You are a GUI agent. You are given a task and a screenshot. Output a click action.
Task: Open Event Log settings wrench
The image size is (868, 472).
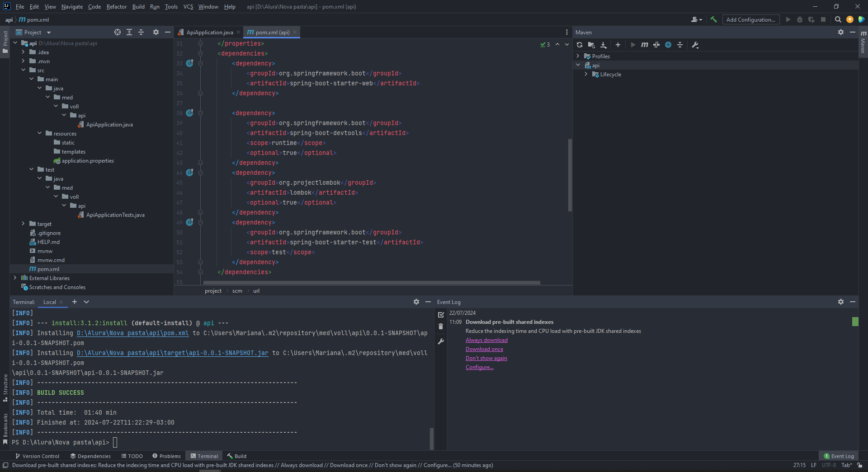[441, 341]
